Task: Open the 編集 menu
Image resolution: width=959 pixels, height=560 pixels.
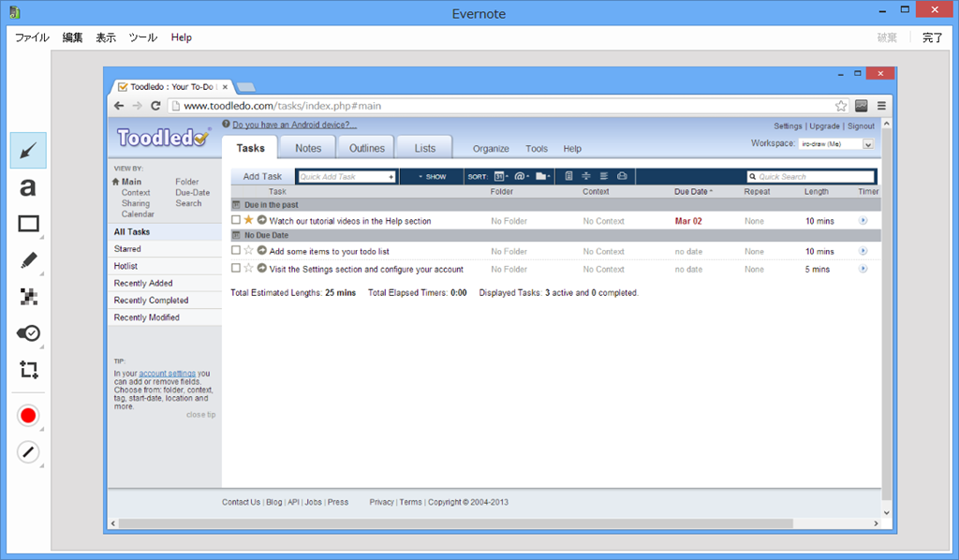Action: tap(72, 37)
